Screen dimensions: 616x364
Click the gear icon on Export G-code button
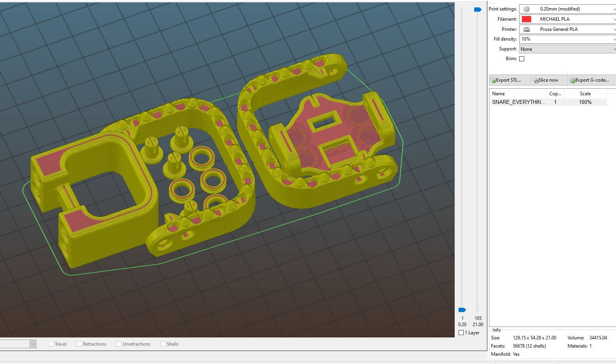click(573, 80)
